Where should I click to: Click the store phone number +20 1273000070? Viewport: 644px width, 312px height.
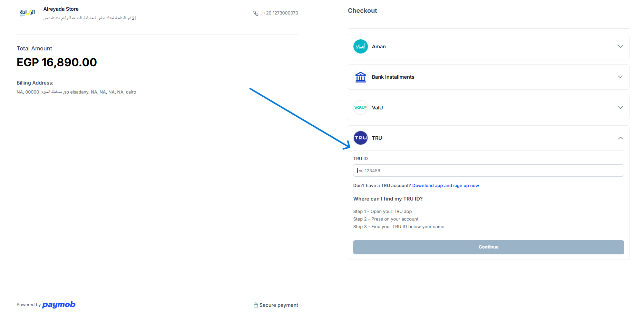point(281,13)
